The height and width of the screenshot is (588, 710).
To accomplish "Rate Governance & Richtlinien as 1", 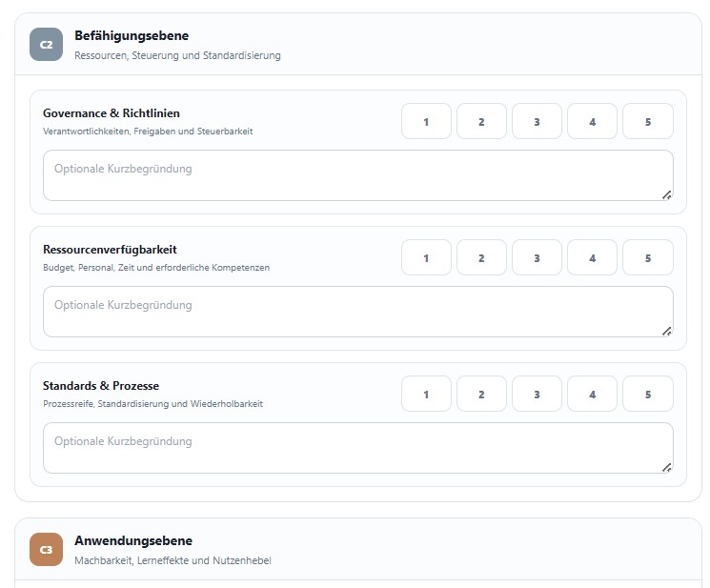I will pos(426,121).
